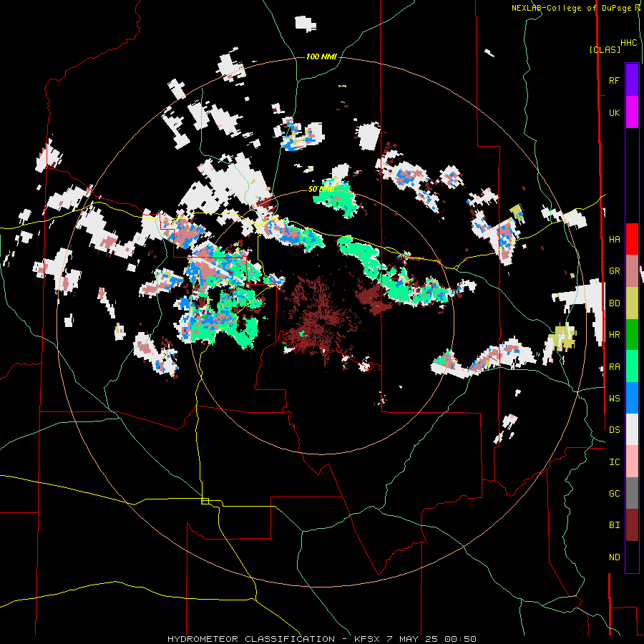Click the NEXLAB-College of DuPage header text
Image resolution: width=644 pixels, height=644 pixels.
click(571, 8)
